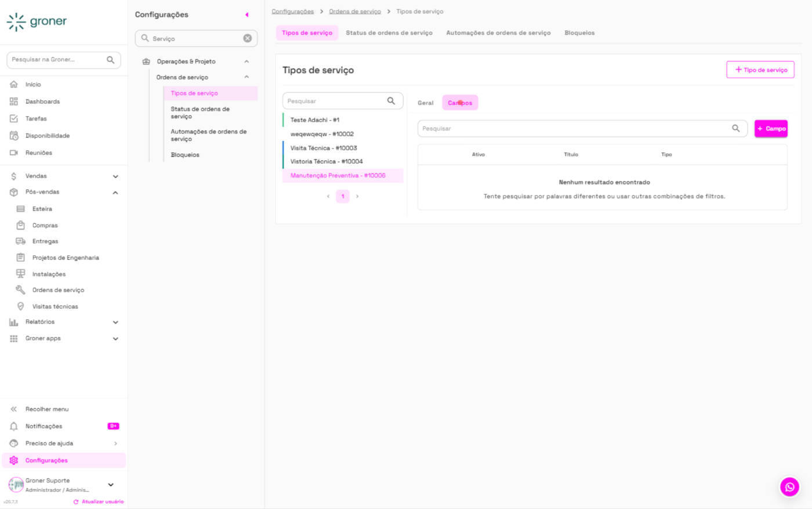Click the Reuniões camera icon

(x=14, y=153)
